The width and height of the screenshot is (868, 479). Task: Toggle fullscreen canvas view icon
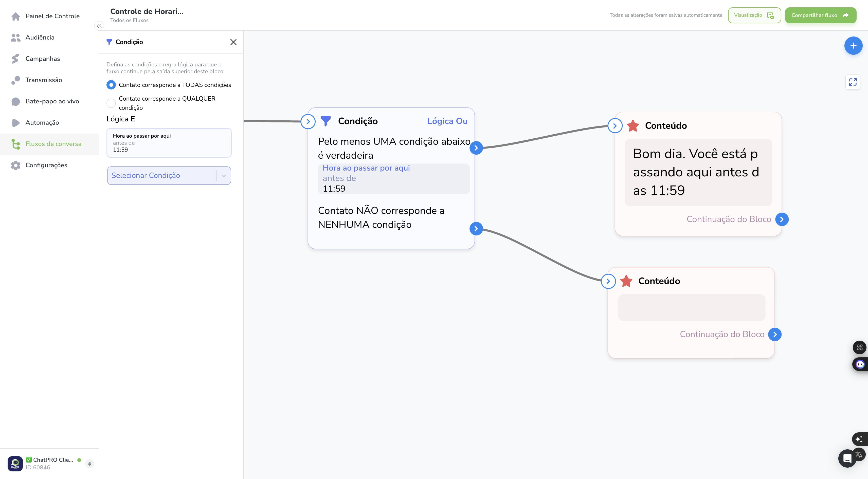click(x=853, y=82)
